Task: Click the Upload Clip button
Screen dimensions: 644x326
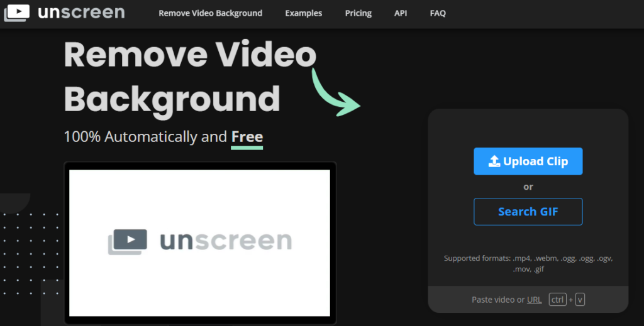Action: 528,161
